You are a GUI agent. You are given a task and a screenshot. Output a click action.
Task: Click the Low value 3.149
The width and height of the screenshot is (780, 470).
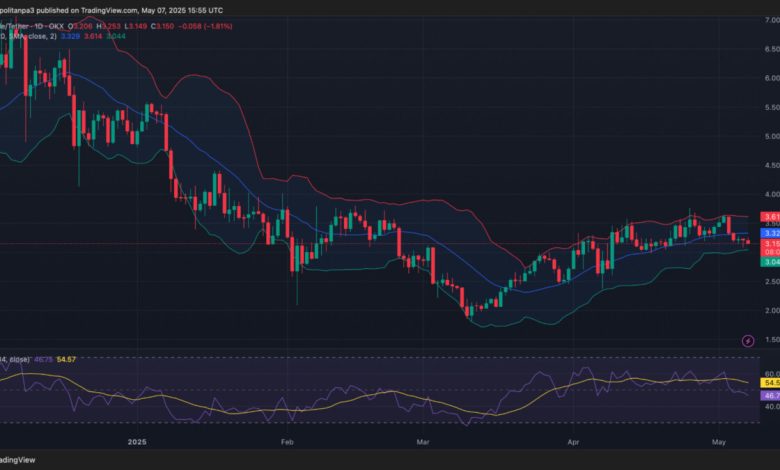135,26
